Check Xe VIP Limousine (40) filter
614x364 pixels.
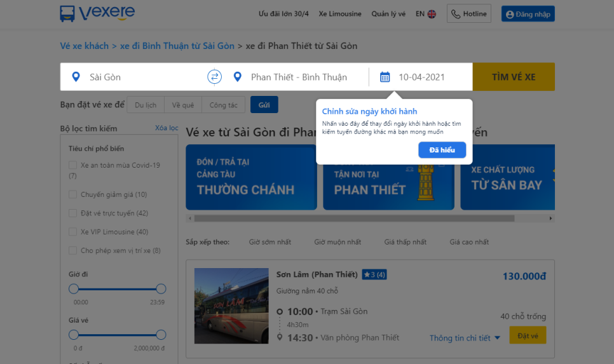tap(73, 232)
